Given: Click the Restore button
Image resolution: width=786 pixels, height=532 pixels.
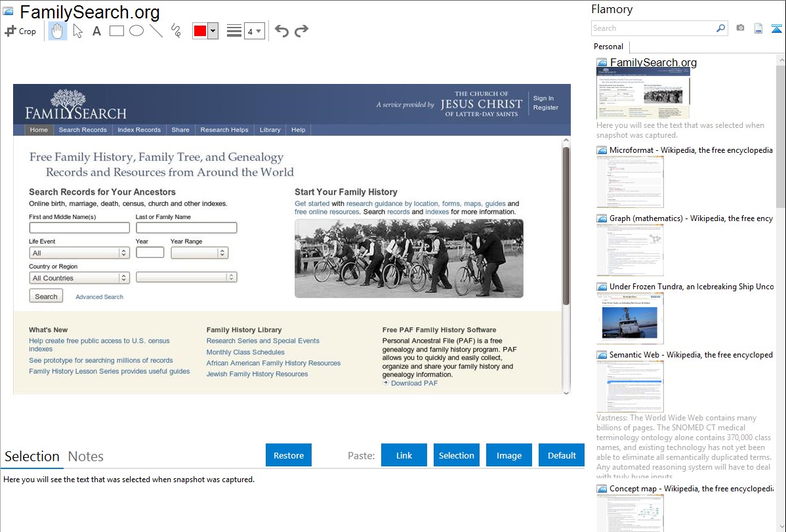Looking at the screenshot, I should (289, 455).
